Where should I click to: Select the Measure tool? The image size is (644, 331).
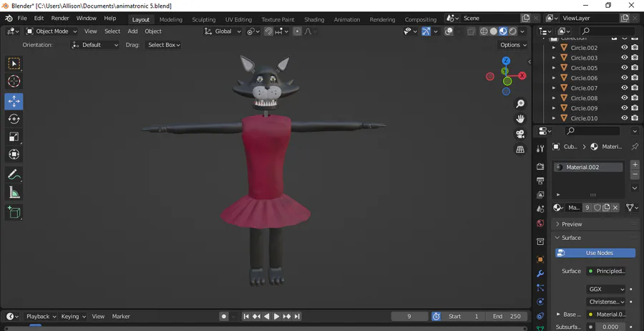pos(14,193)
